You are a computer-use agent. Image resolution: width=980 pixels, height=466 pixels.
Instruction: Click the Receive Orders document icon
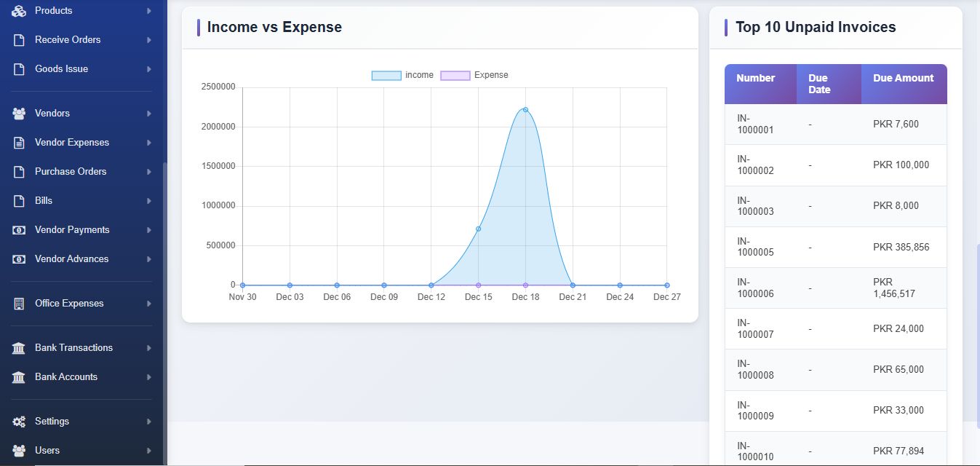19,40
